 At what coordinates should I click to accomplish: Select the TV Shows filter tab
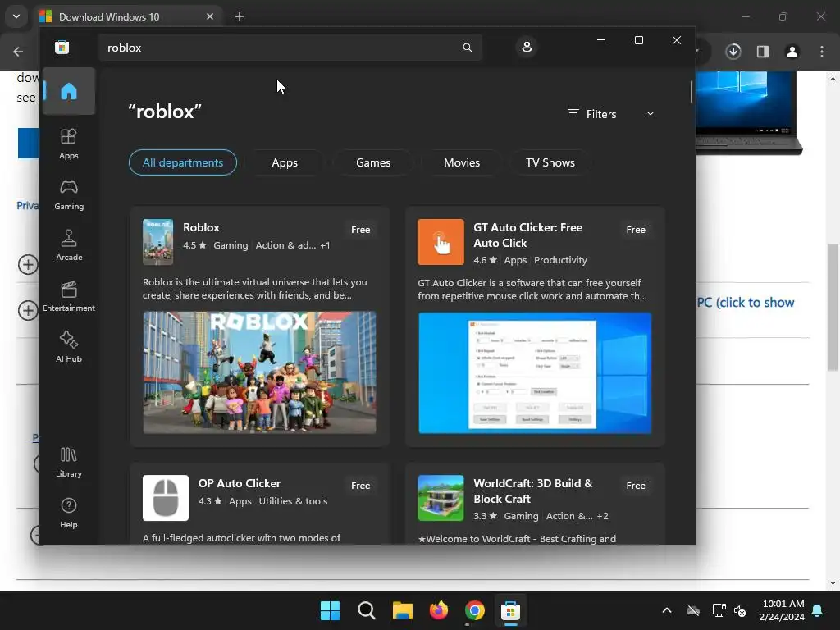tap(550, 162)
